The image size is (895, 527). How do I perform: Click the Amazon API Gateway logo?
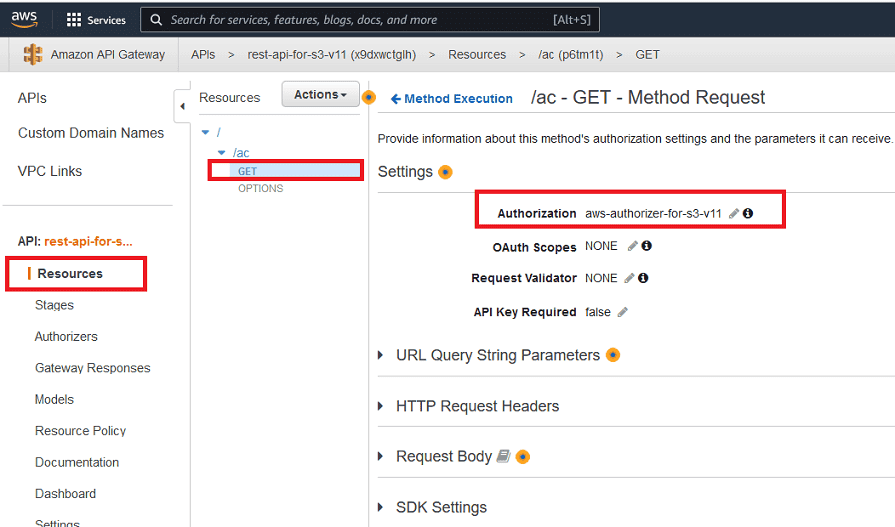click(x=33, y=55)
